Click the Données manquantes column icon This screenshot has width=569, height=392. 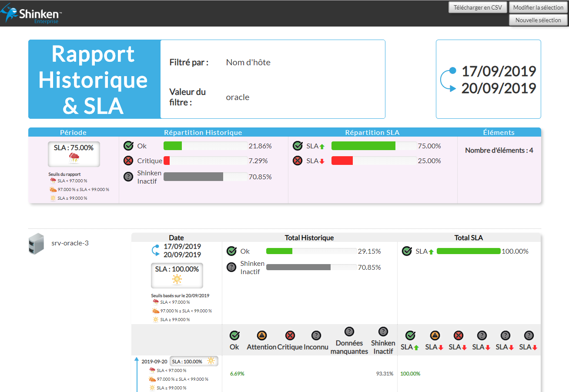coord(349,332)
